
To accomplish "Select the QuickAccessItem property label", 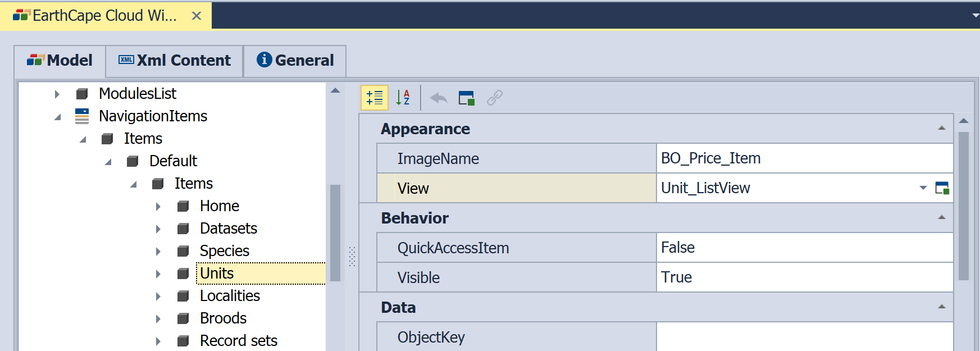I will (x=453, y=248).
